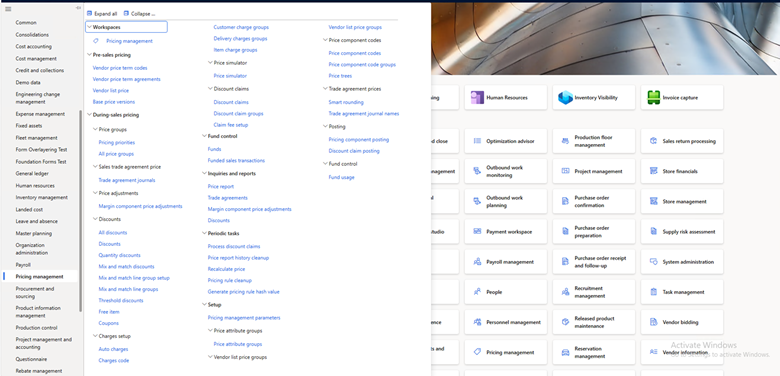The width and height of the screenshot is (780, 376).
Task: Open the Recruitment management tile
Action: click(593, 292)
